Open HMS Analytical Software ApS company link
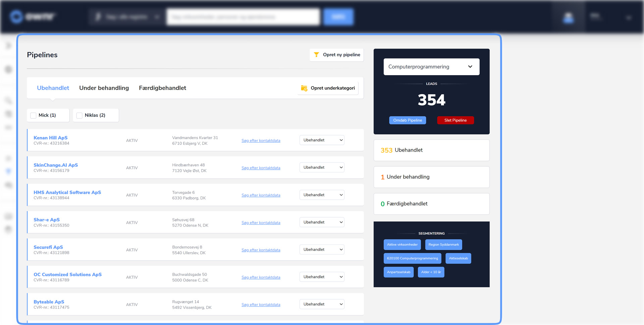This screenshot has width=644, height=325. pos(67,193)
